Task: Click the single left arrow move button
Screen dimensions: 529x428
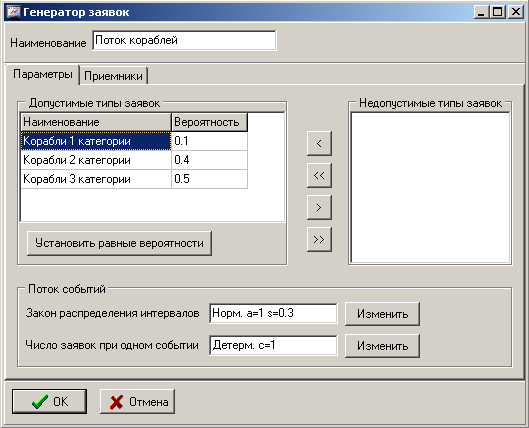Action: pyautogui.click(x=319, y=143)
